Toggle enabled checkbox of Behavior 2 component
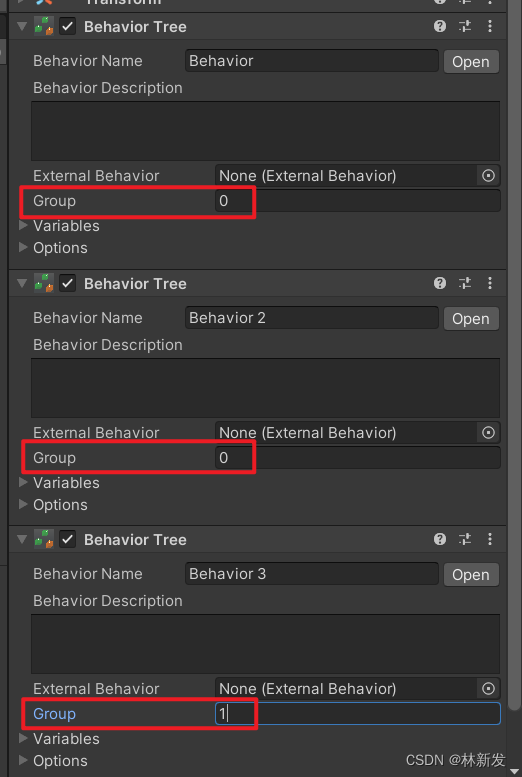The image size is (522, 777). pyautogui.click(x=67, y=283)
